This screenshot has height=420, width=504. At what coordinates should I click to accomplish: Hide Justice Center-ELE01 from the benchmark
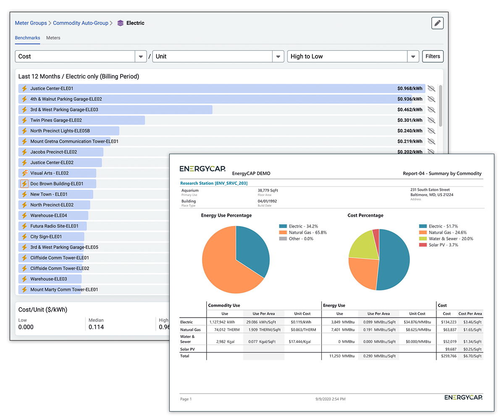click(431, 89)
